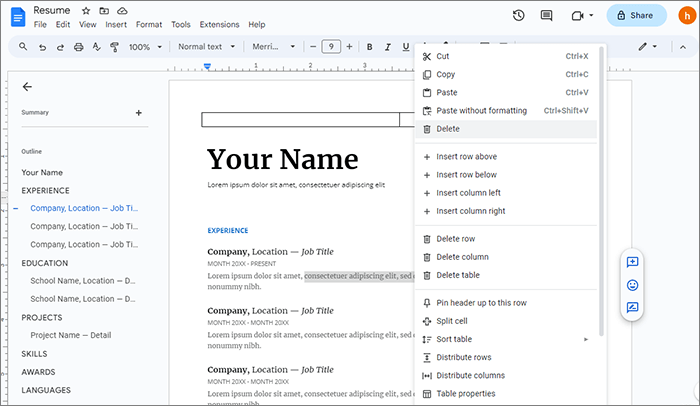Click the suggest edits icon
700x406 pixels.
(632, 307)
